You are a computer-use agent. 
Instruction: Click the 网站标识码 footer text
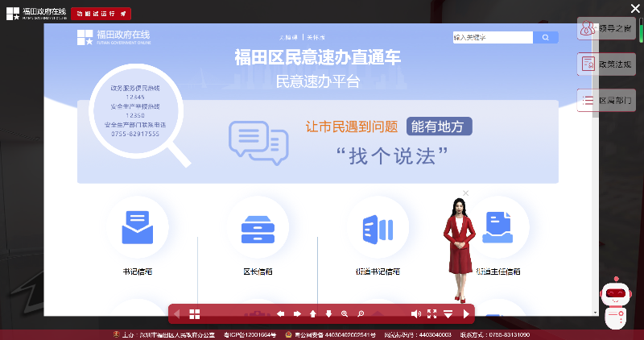point(418,335)
